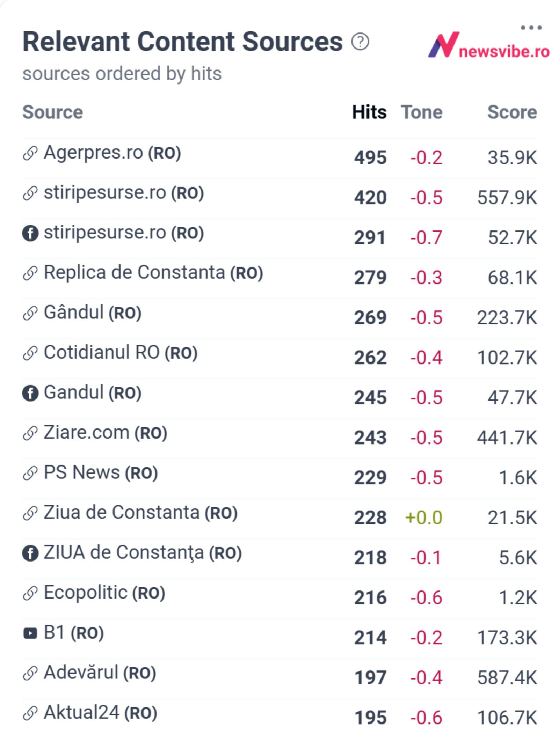The height and width of the screenshot is (756, 559).
Task: Click link icon beside Aktual24
Action: point(30,713)
